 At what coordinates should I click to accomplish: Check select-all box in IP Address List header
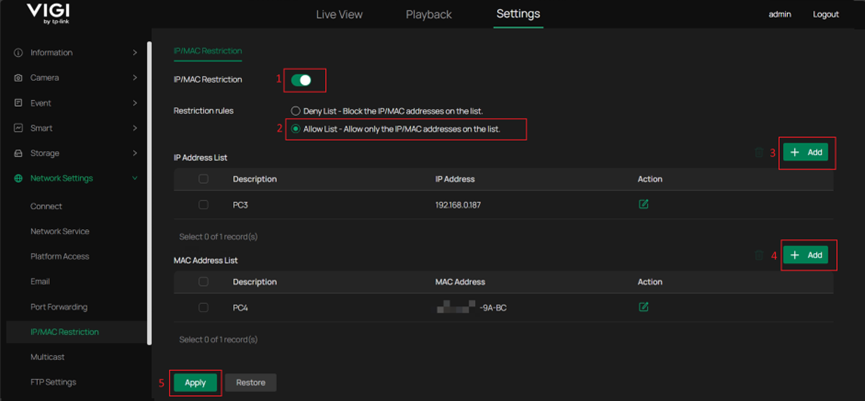[x=203, y=179]
